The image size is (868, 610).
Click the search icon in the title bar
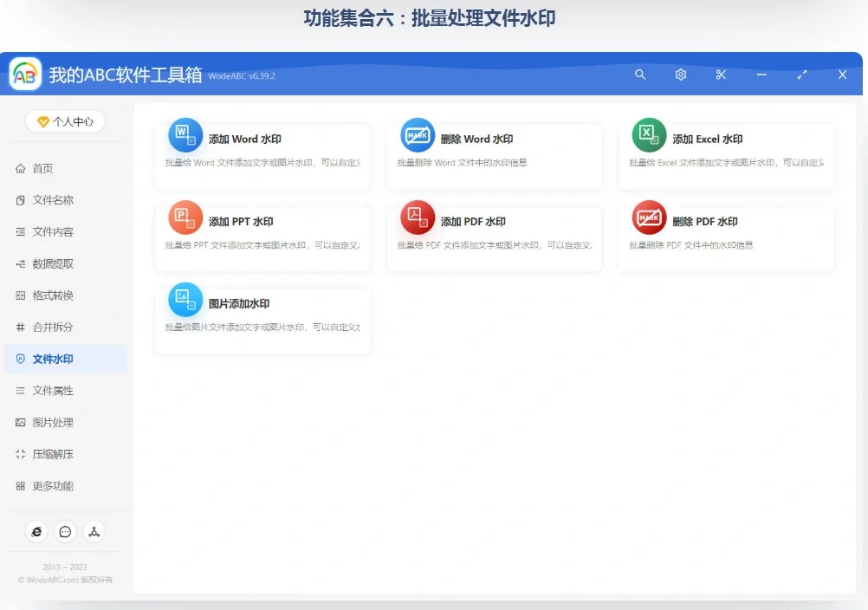point(640,75)
